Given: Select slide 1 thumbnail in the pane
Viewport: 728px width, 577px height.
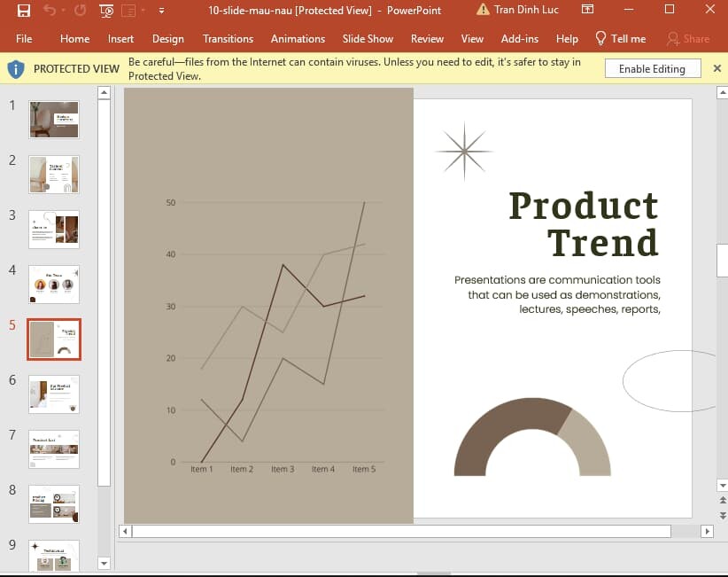Looking at the screenshot, I should click(53, 119).
